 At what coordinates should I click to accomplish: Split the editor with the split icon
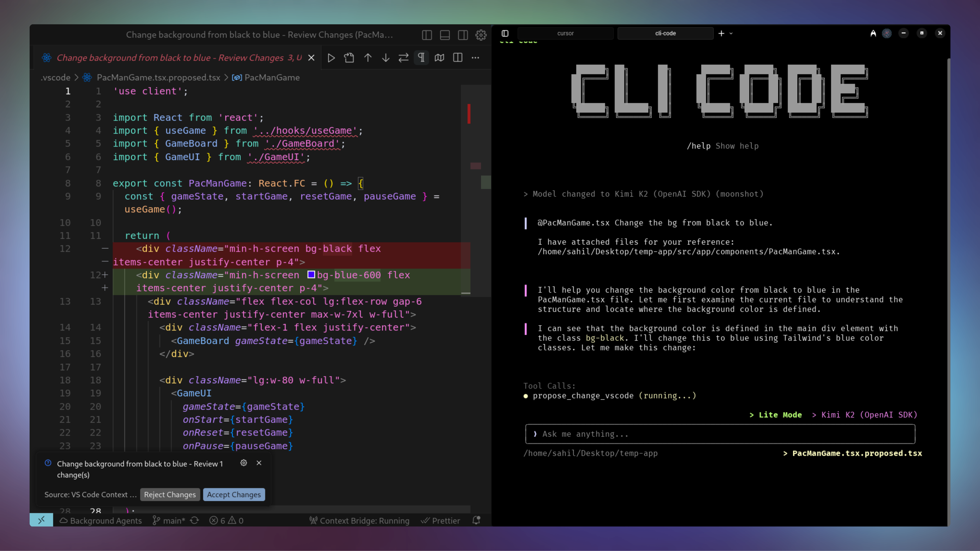pyautogui.click(x=457, y=57)
